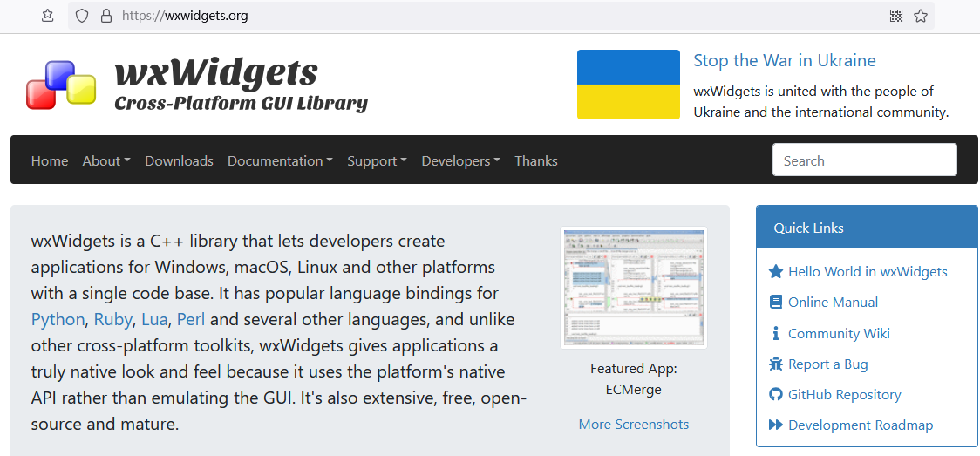Click the info icon beside Community Wiki

pos(776,333)
